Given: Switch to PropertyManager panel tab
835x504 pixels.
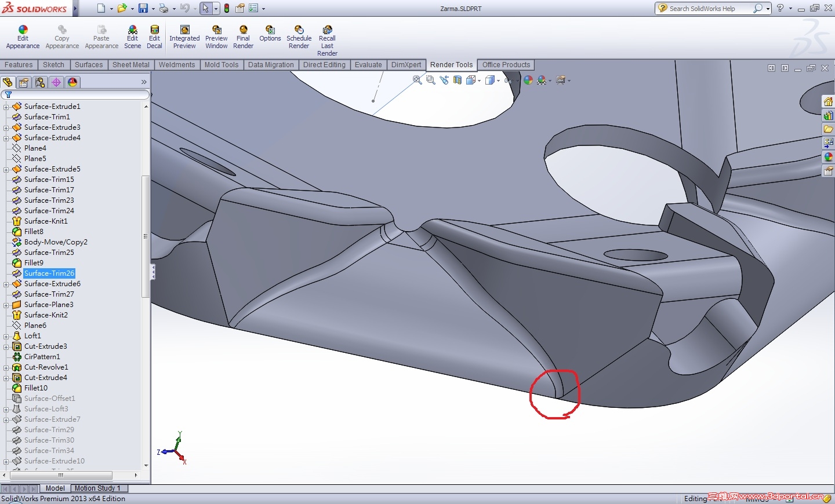Looking at the screenshot, I should point(24,82).
